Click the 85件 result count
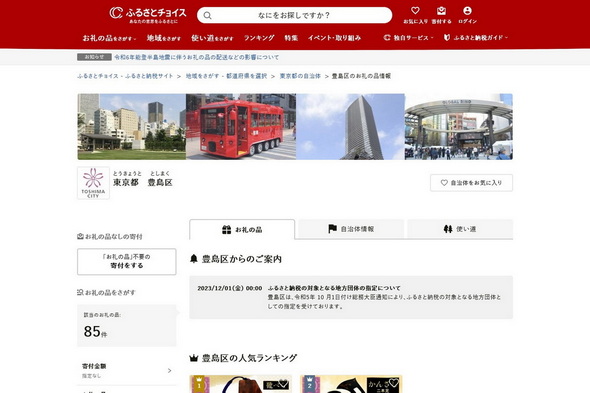The image size is (590, 393). click(x=95, y=332)
